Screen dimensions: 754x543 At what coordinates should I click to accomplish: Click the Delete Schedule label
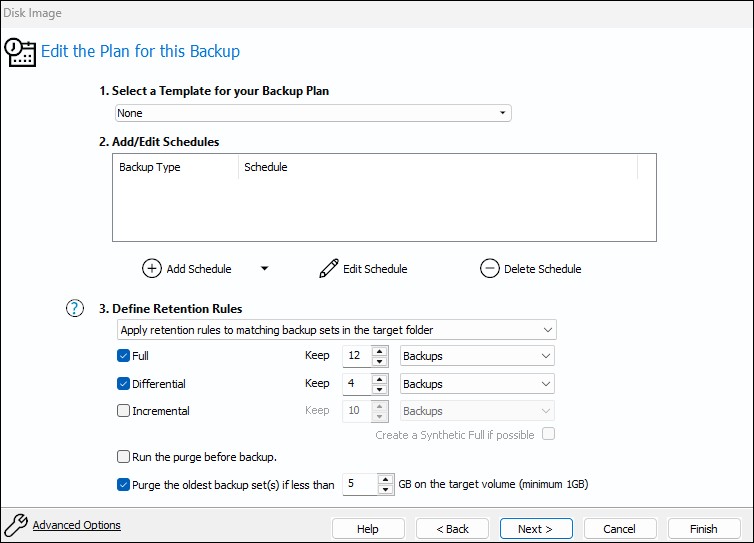(542, 269)
